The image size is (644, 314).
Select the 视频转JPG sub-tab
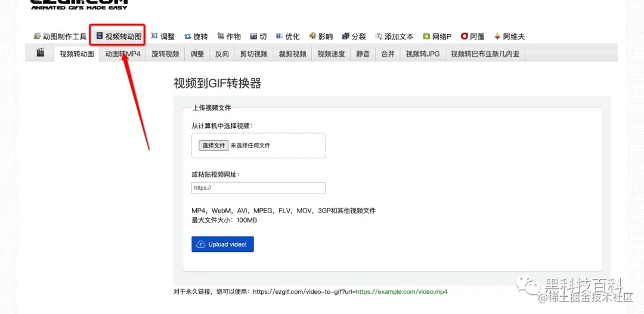click(423, 54)
